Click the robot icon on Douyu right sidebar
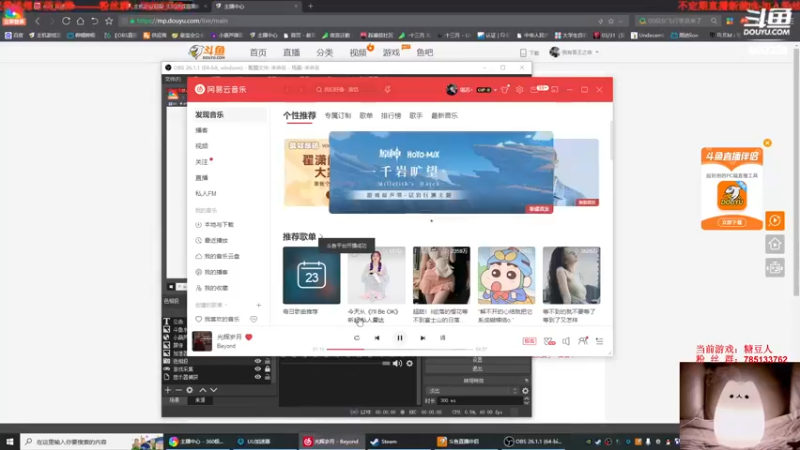This screenshot has width=800, height=450. 775,268
